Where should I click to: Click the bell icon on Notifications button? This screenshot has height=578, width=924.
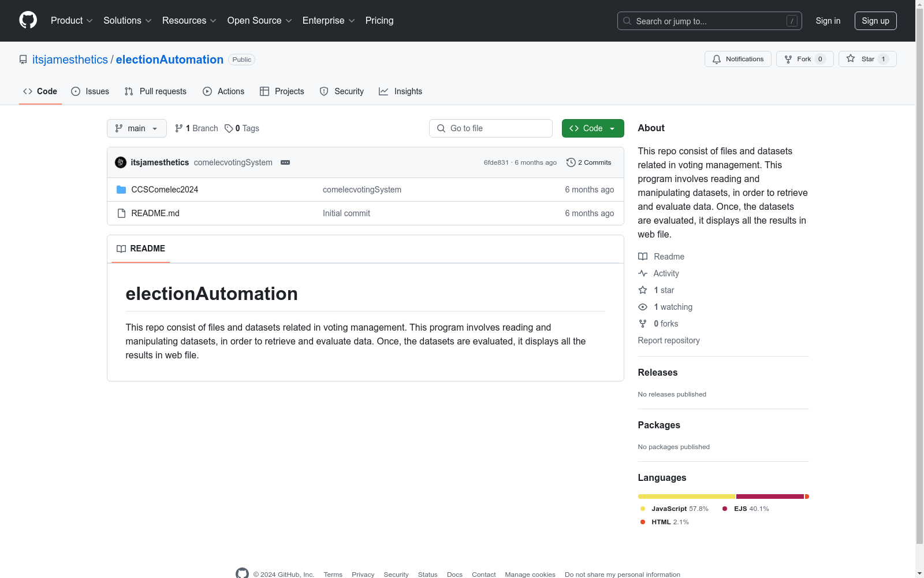[717, 59]
